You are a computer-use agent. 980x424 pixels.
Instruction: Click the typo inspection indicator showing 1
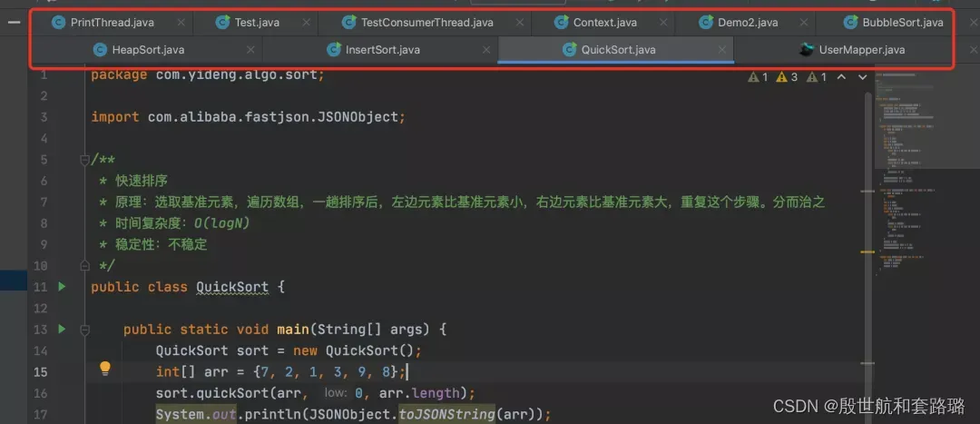click(x=817, y=77)
